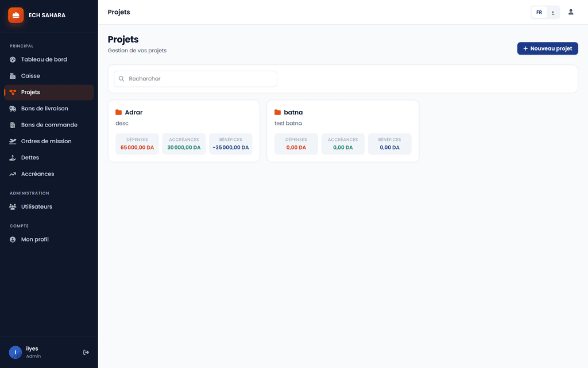The height and width of the screenshot is (368, 588).
Task: Select the Caisse cash register icon
Action: point(13,76)
